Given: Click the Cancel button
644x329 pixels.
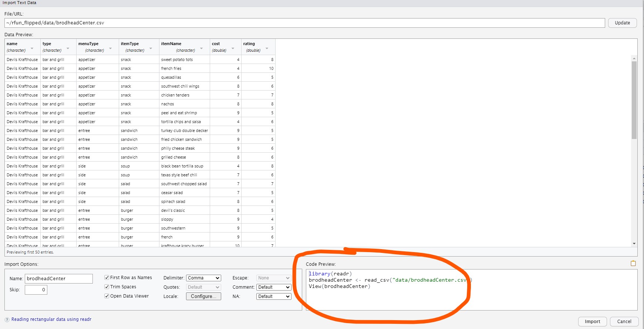Looking at the screenshot, I should (624, 322).
